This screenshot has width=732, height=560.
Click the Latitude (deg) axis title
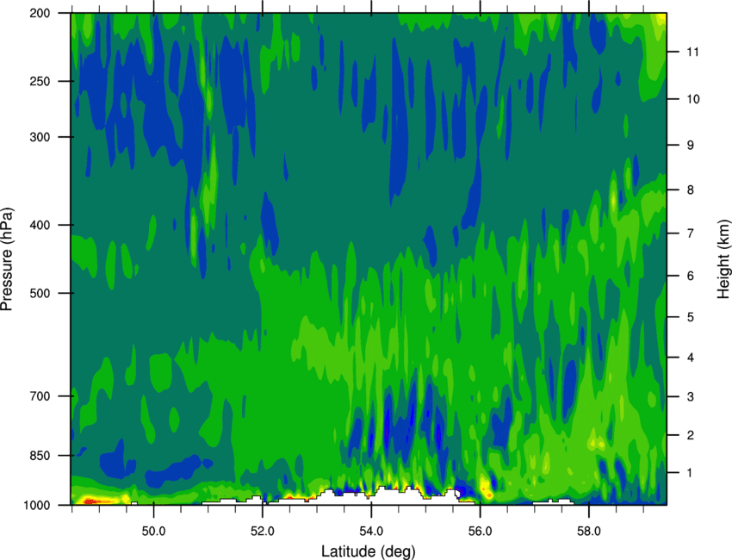[x=369, y=551]
